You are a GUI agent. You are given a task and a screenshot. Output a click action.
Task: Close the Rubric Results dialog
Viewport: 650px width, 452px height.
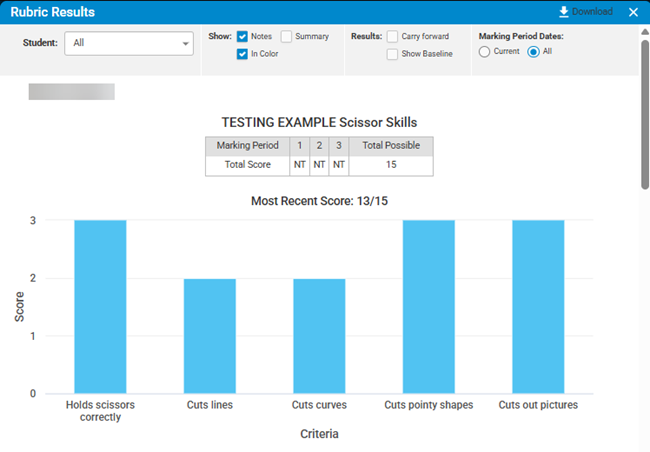[x=633, y=12]
